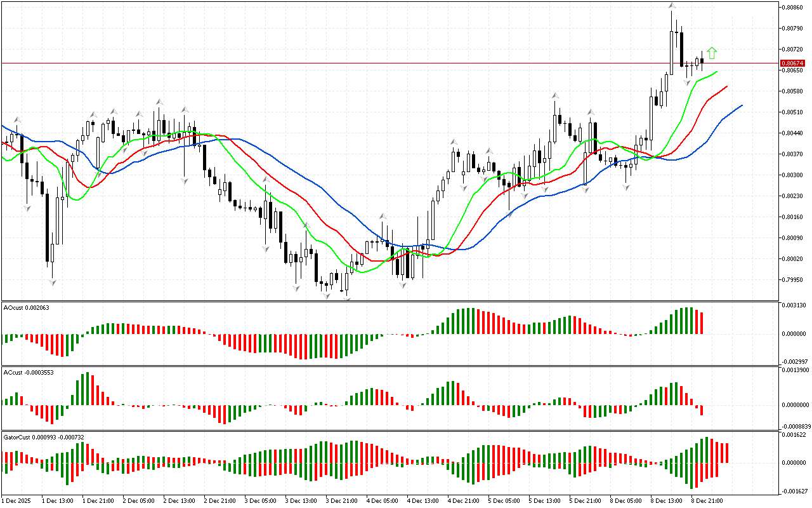The height and width of the screenshot is (508, 812).
Task: Click the fractal arrow above the highest candle
Action: pos(671,6)
